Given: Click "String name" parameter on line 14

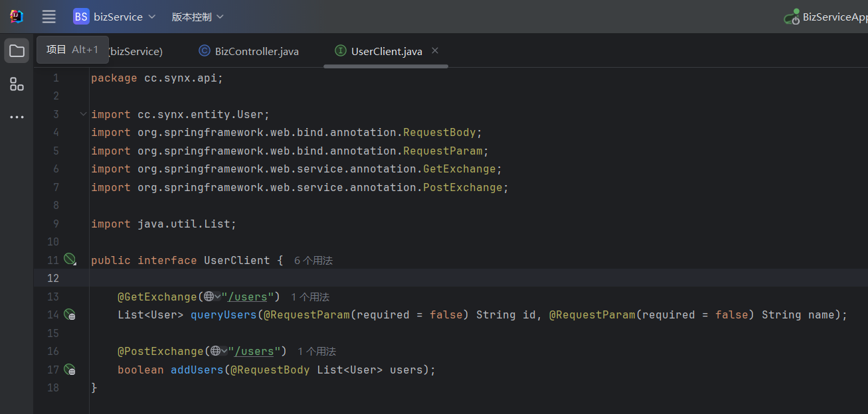Looking at the screenshot, I should point(798,314).
